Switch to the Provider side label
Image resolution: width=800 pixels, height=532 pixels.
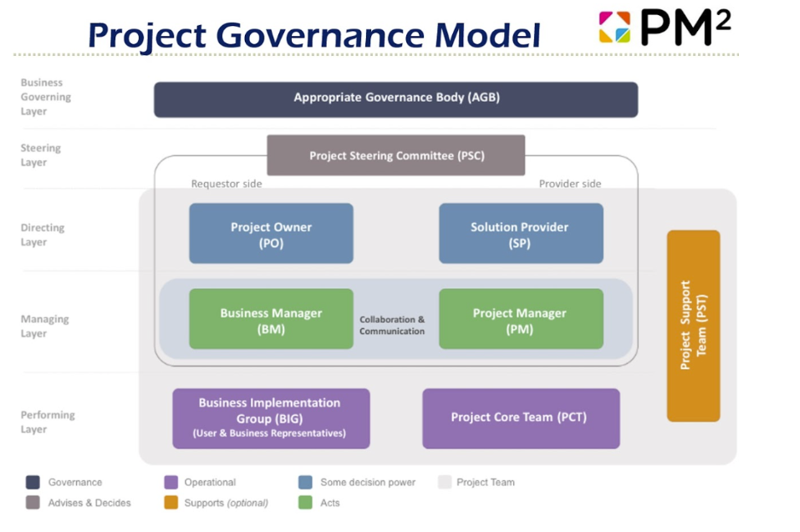[569, 184]
